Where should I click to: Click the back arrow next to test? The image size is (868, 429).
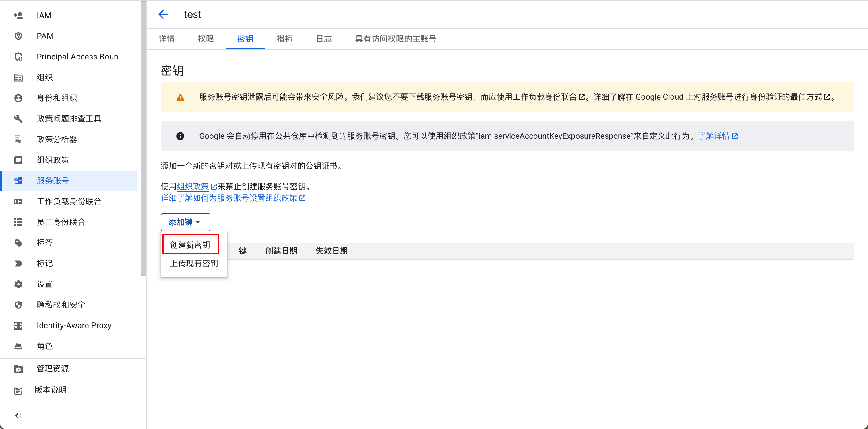163,14
